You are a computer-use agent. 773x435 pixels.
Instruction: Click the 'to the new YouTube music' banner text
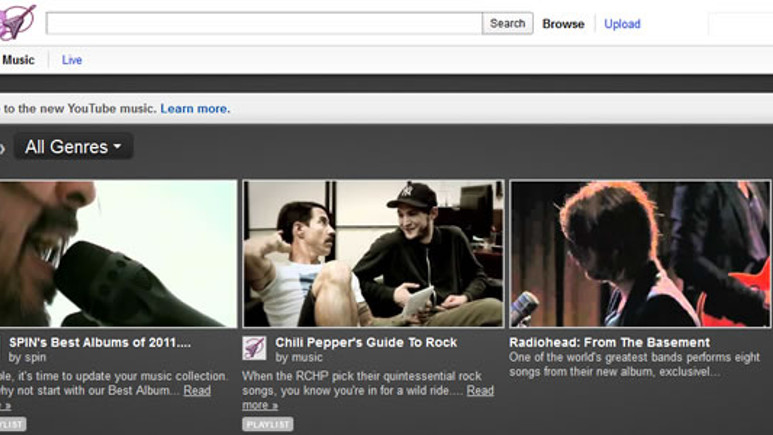(79, 109)
